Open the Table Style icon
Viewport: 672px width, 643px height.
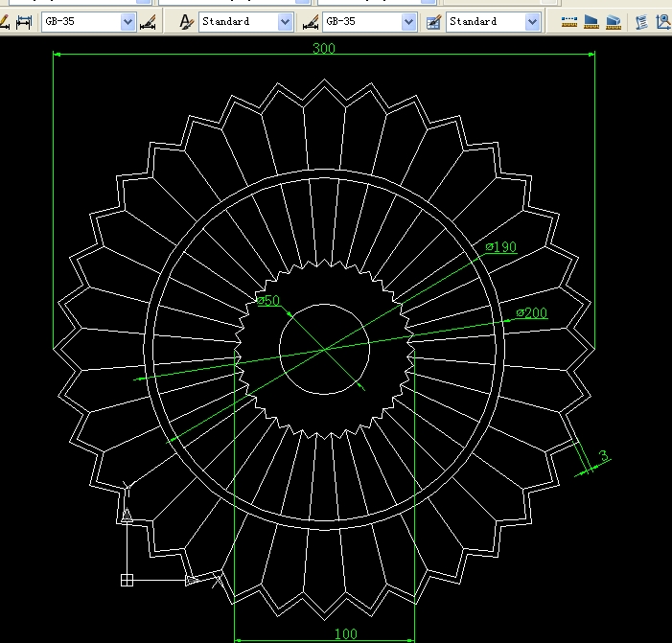pyautogui.click(x=433, y=22)
